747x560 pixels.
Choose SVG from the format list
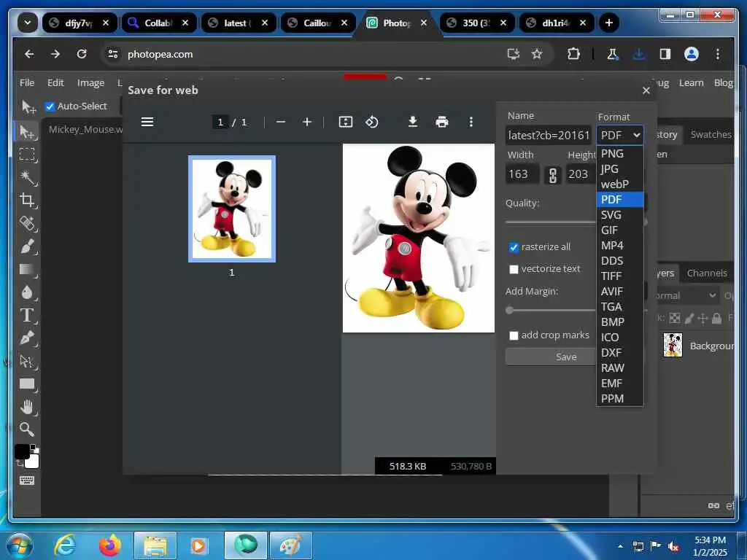(611, 215)
